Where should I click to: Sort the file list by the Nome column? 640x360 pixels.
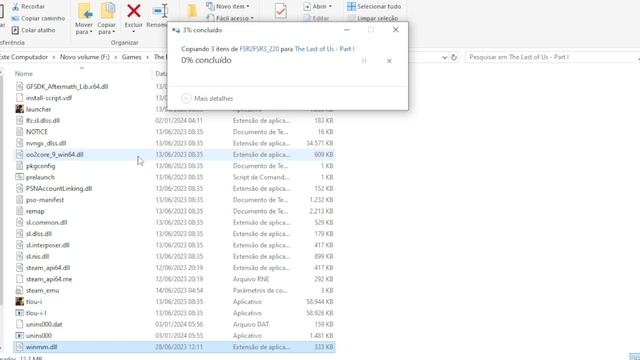tap(24, 73)
